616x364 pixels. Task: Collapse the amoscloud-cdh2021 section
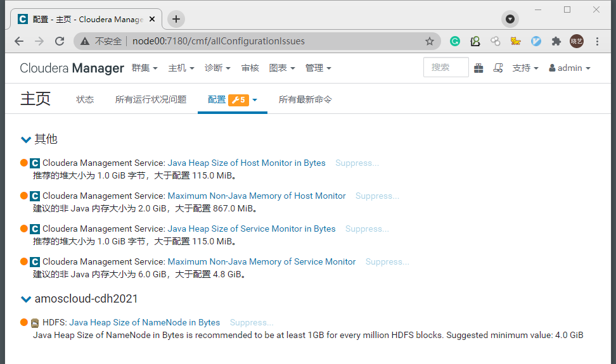[x=26, y=299]
